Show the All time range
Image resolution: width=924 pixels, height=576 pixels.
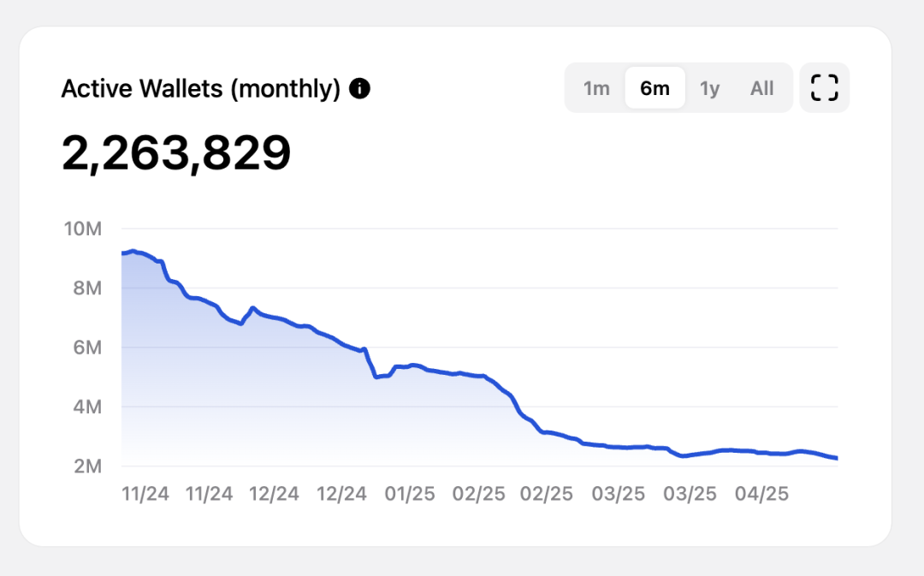761,88
